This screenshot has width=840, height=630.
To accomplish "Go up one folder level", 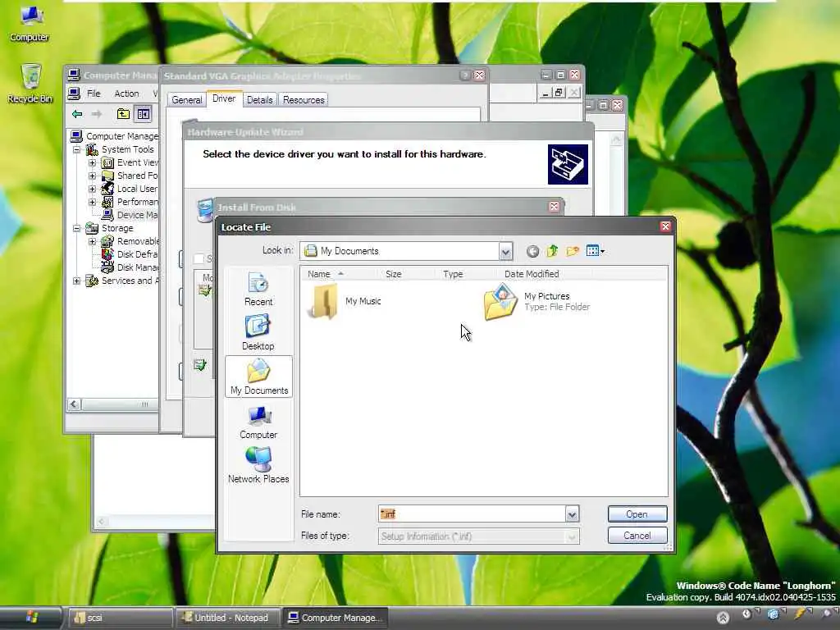I will [x=552, y=251].
